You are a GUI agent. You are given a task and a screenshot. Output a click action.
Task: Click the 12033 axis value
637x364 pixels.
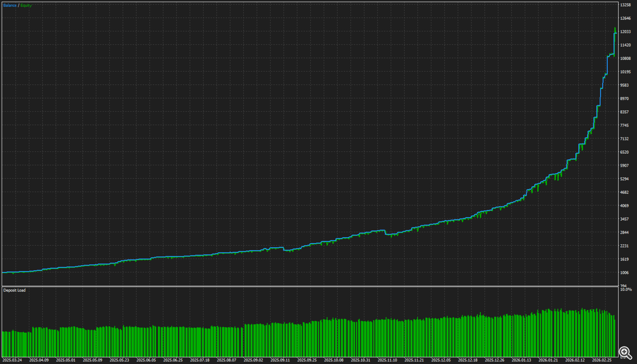tap(625, 32)
